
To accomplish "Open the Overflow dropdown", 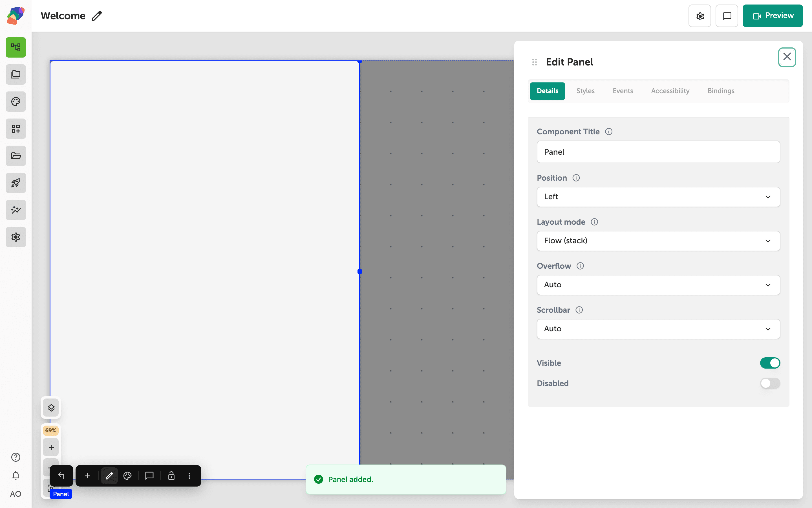I will (x=658, y=285).
